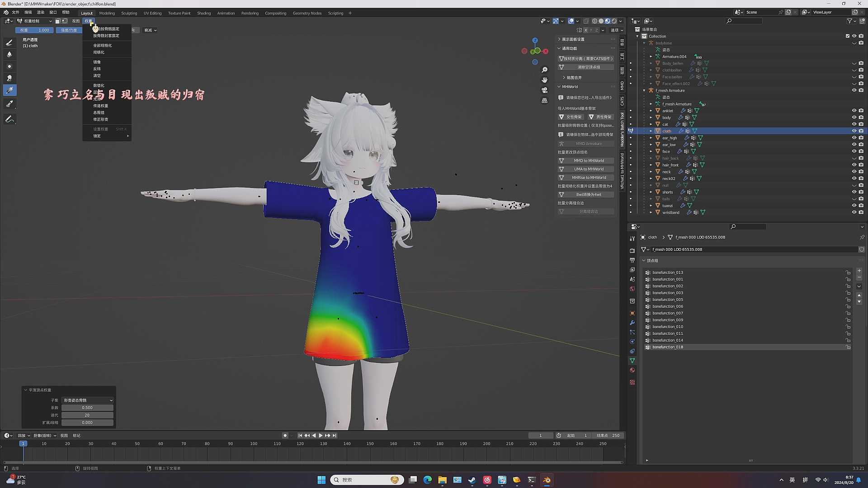Select the Blur brush tool
Viewport: 868px width, 488px height.
(x=9, y=54)
